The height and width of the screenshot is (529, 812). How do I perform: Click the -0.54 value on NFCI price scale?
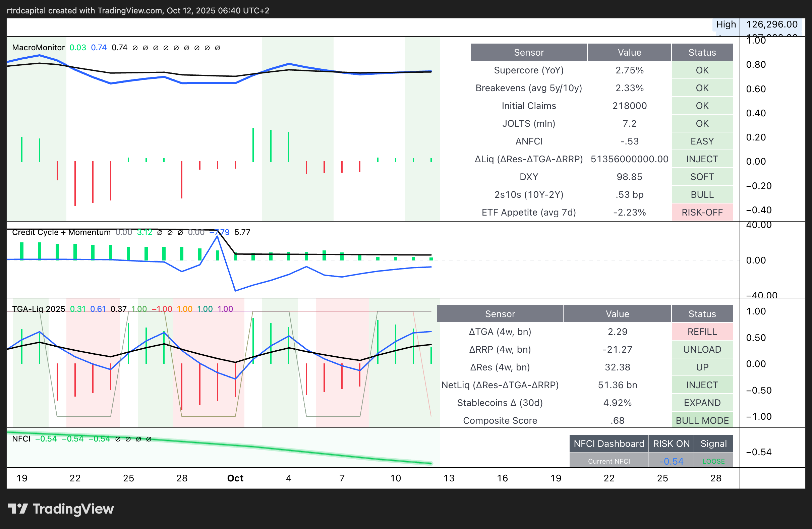tap(758, 452)
